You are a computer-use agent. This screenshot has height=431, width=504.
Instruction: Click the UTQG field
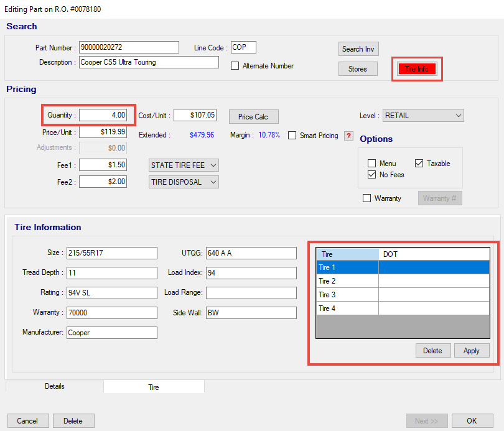click(251, 253)
